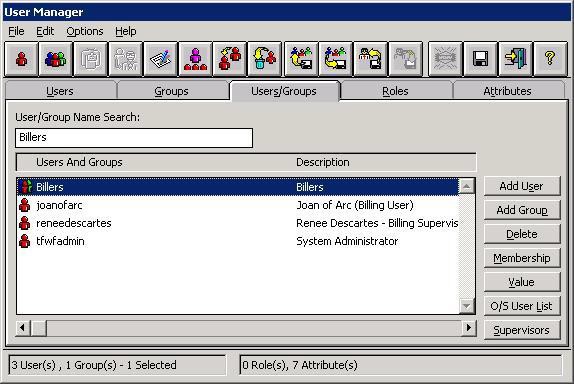Click the user icon next to joanofarc
Image resolution: width=574 pixels, height=384 pixels.
25,205
